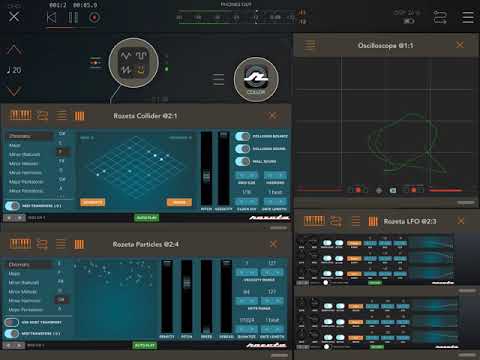Toggle Collision Bounce in Collider
The width and height of the screenshot is (480, 360).
pos(242,136)
